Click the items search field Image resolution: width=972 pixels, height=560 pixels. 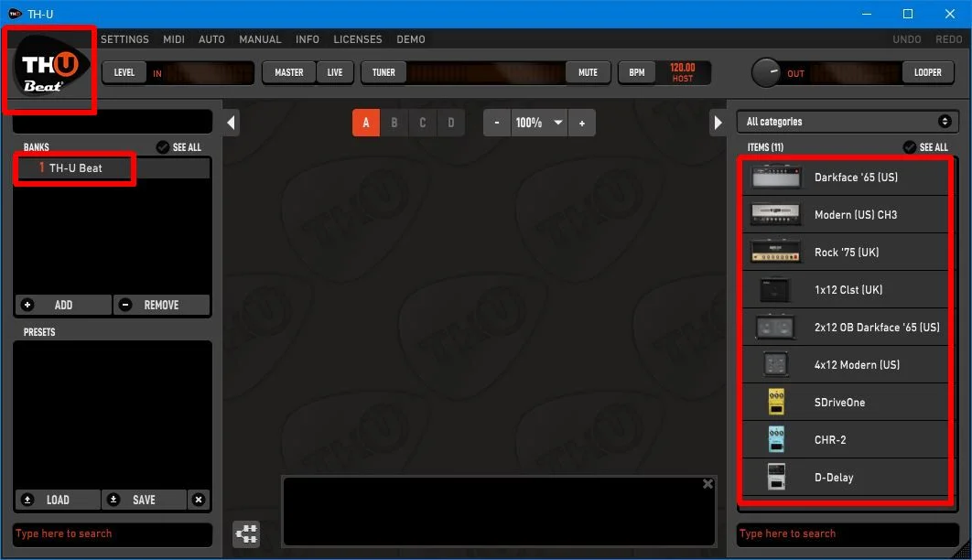(848, 534)
